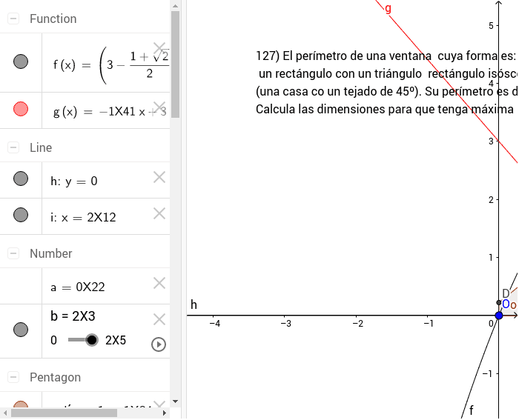
Task: Toggle visibility of line h: y = 0
Action: 21,179
